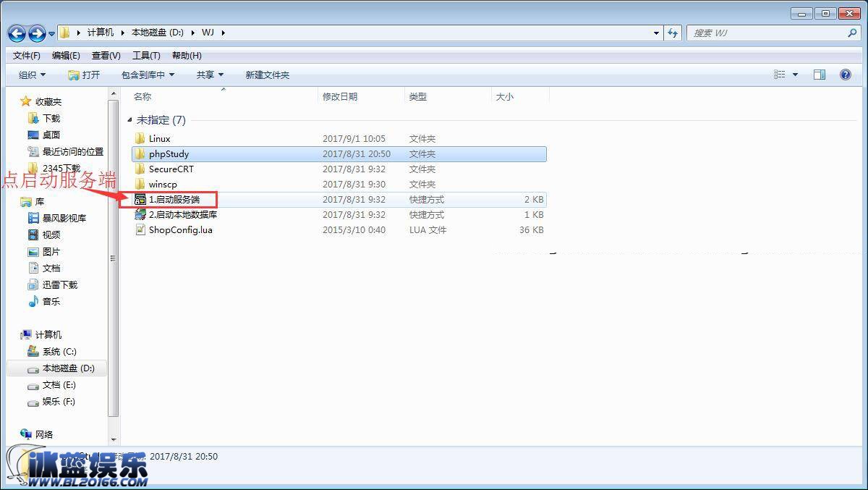This screenshot has height=490, width=868.
Task: Click the change view icon
Action: pos(779,75)
